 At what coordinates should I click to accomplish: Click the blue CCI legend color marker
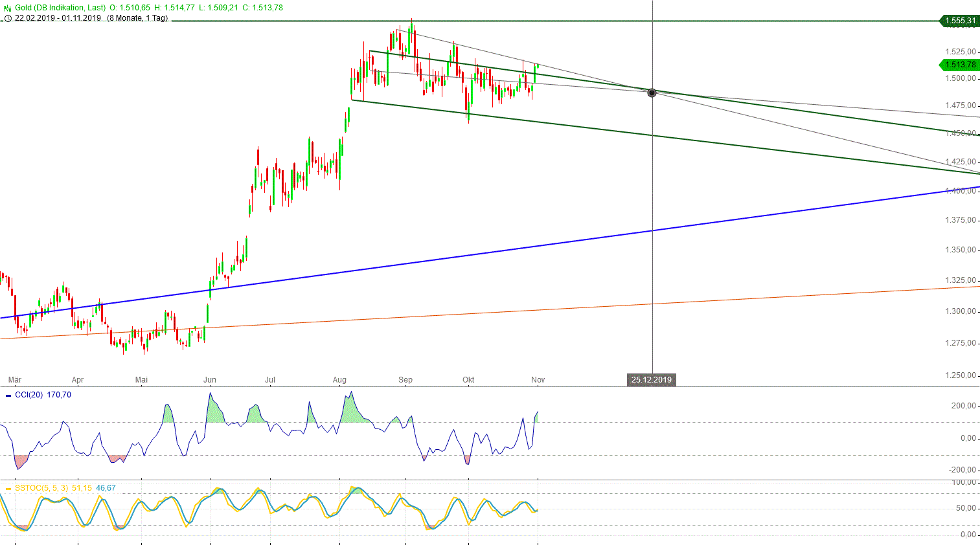point(8,395)
